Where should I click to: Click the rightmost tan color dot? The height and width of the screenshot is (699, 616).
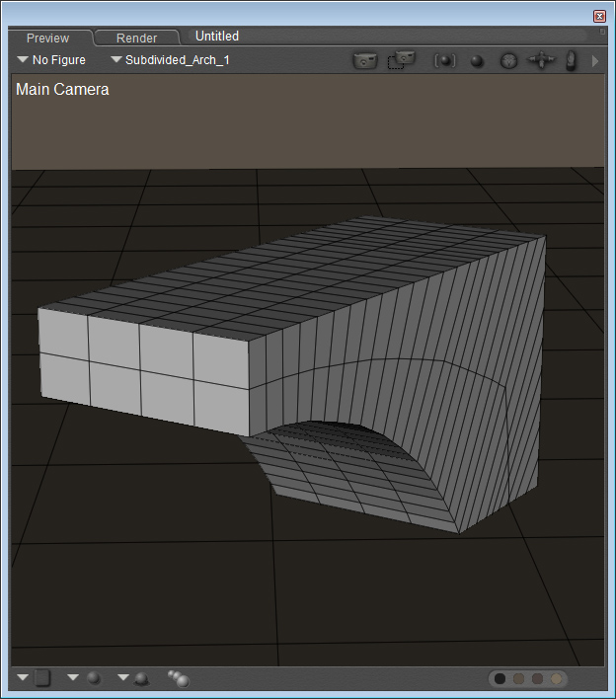(x=557, y=678)
